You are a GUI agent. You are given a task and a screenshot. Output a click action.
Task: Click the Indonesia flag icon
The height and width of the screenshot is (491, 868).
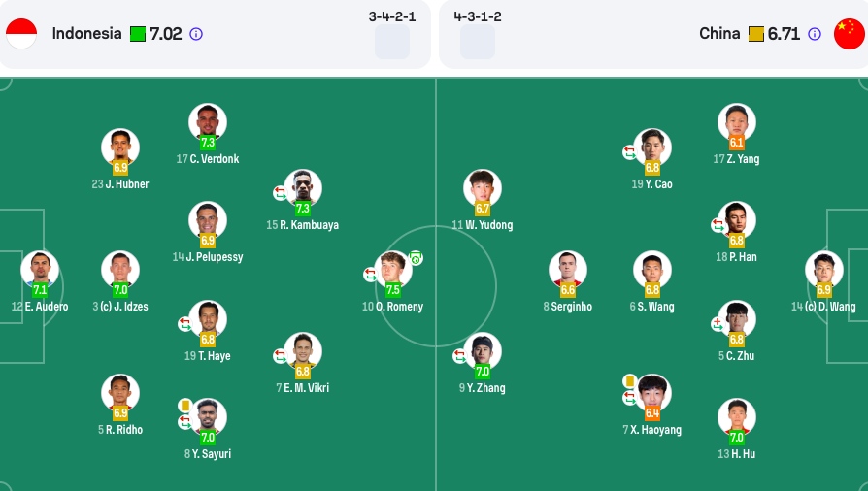pos(21,34)
